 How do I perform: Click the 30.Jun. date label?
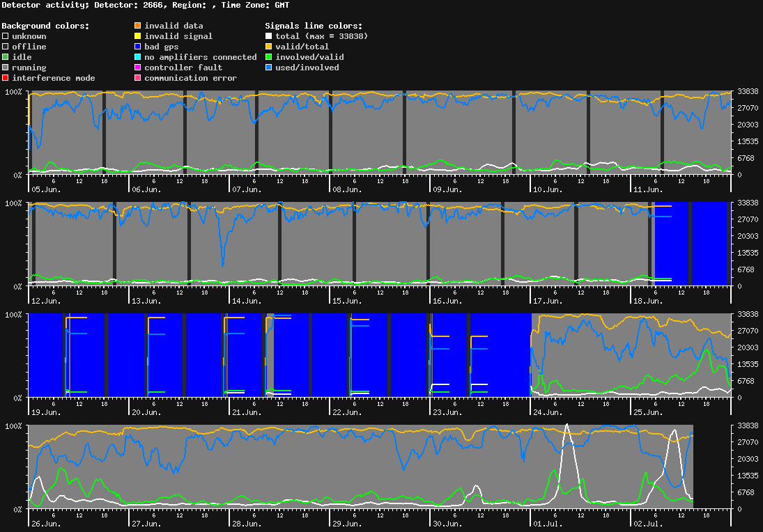point(447,524)
